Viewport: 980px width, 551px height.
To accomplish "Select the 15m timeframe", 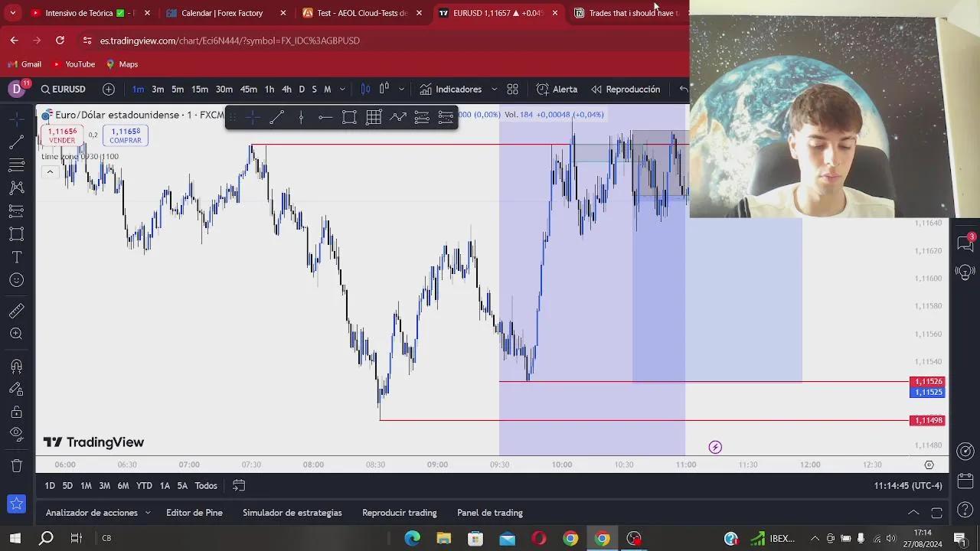I will coord(200,90).
